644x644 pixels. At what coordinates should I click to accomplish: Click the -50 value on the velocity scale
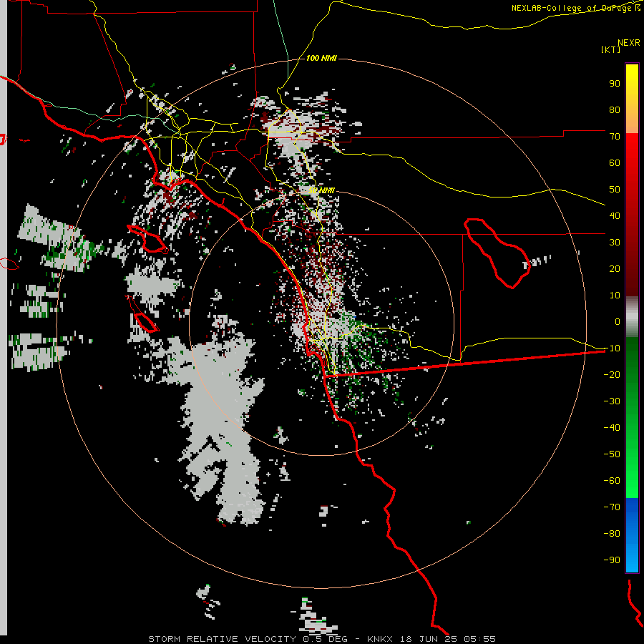(x=612, y=454)
